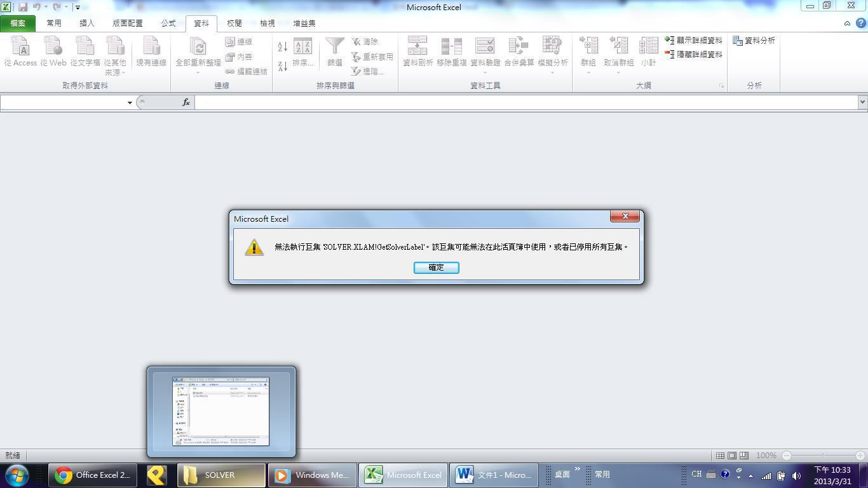868x488 pixels.
Task: Click the 資料剖析 text-to-columns icon
Action: pos(418,51)
